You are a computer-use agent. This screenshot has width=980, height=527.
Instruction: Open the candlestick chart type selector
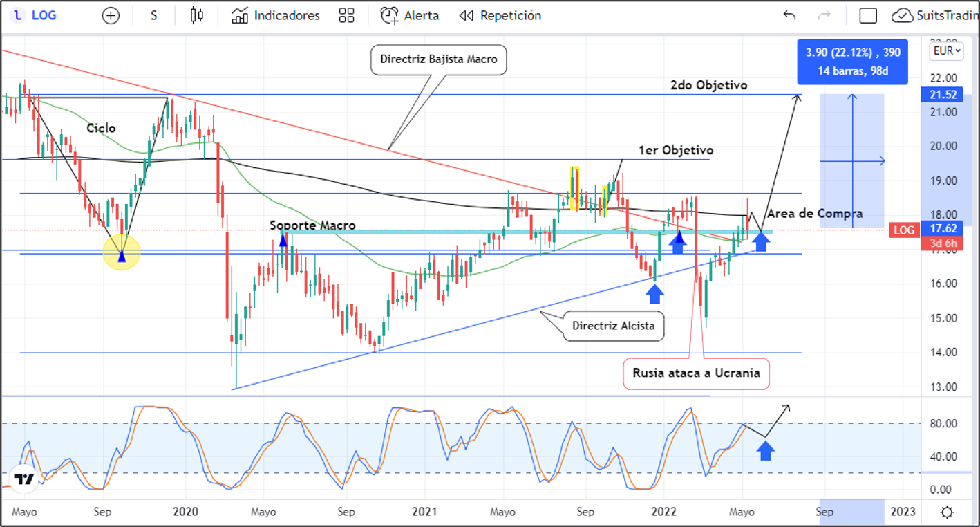(x=197, y=15)
